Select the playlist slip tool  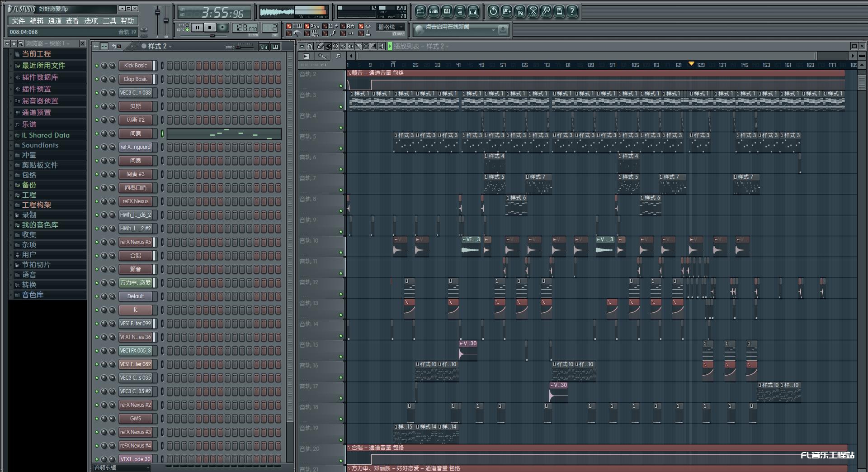point(351,46)
